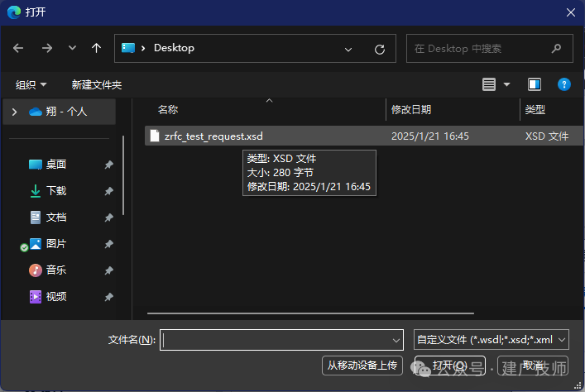Open the 组织 menu

click(x=31, y=84)
